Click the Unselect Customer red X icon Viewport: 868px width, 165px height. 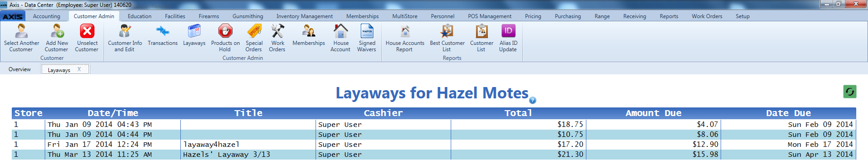click(87, 31)
